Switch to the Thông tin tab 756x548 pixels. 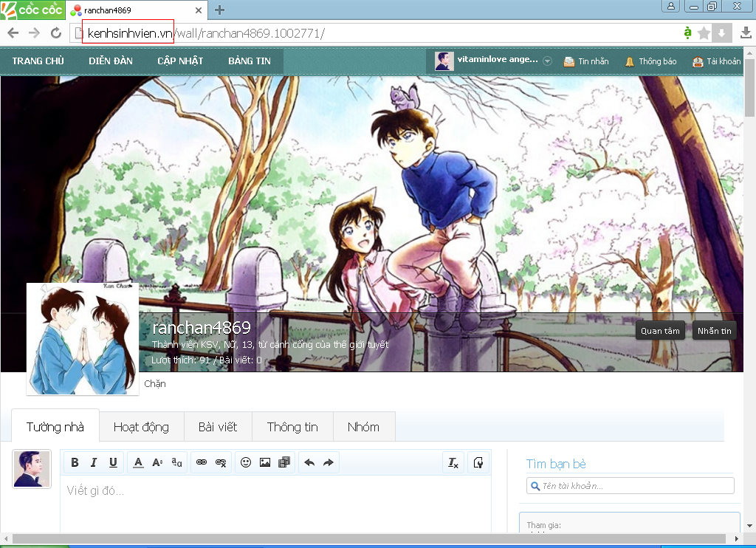click(x=292, y=427)
